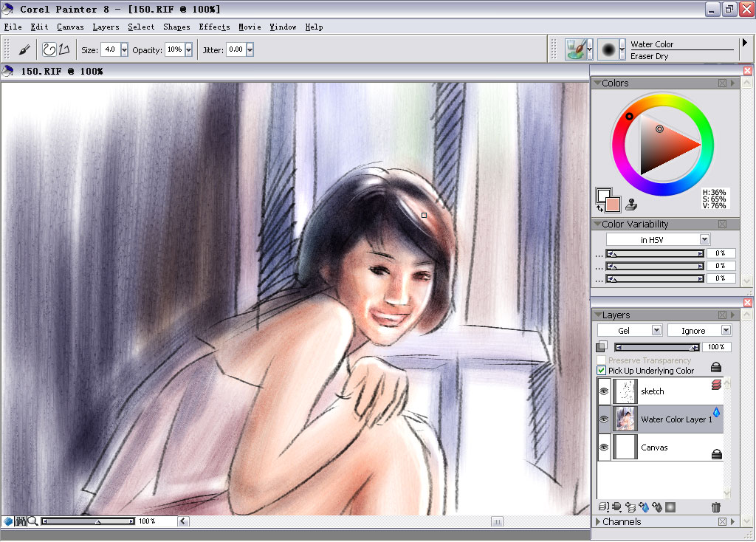Click the red layers icon on sketch layer
Screen dimensions: 756x542
coord(716,384)
